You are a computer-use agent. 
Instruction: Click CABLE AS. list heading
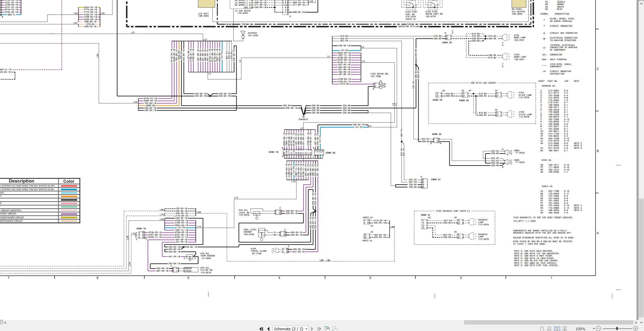coord(547,186)
